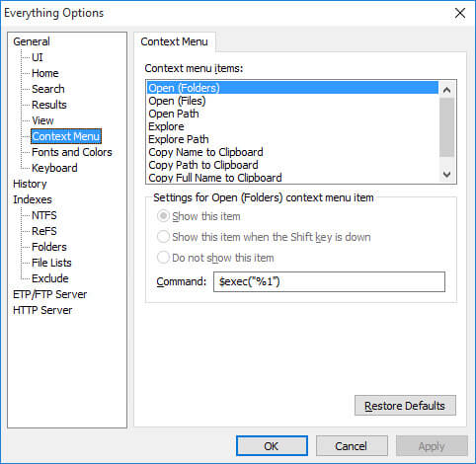Go to Folders index settings
Screen dimensions: 476x464
[49, 247]
